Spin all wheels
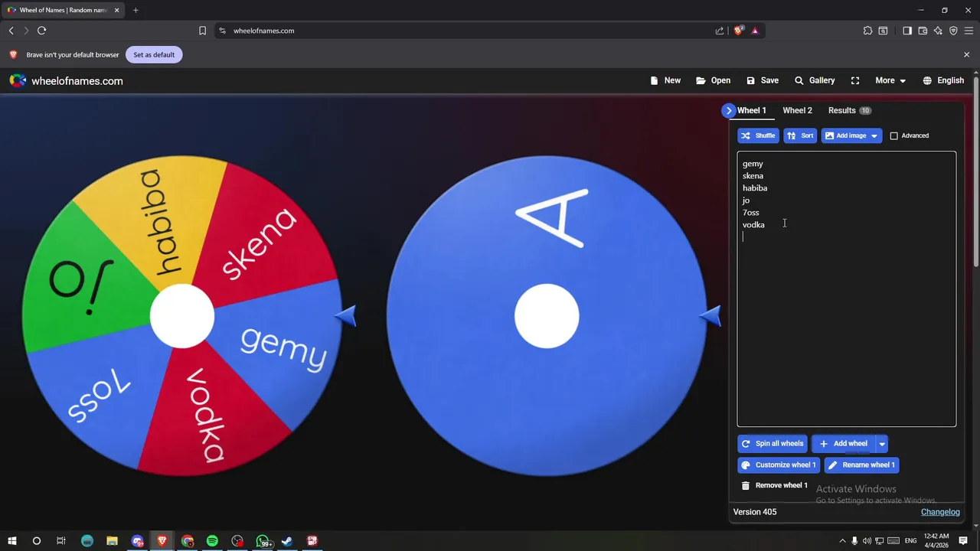 [x=772, y=444]
